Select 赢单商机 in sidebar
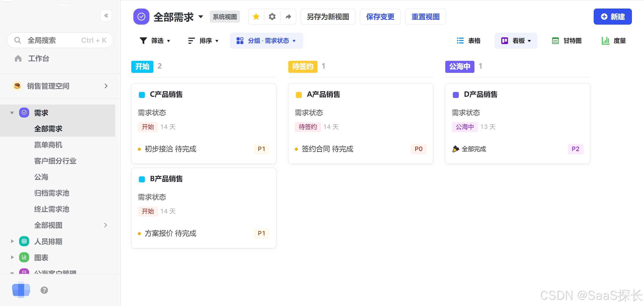The height and width of the screenshot is (306, 644). 48,145
